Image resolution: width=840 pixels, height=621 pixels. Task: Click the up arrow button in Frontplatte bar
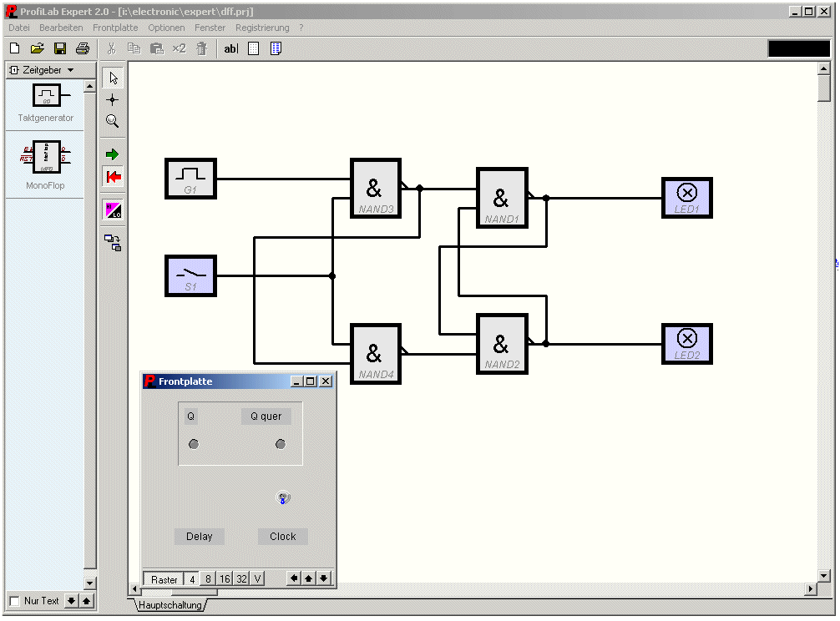(309, 578)
